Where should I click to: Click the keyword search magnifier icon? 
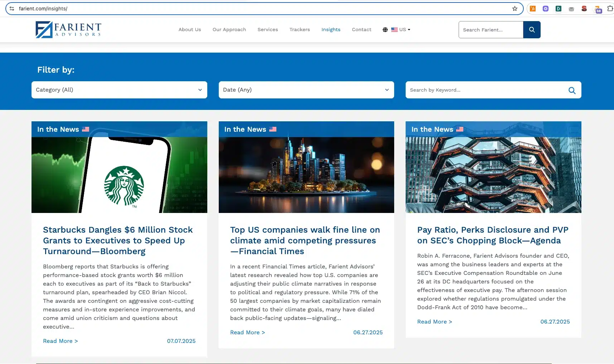point(572,90)
